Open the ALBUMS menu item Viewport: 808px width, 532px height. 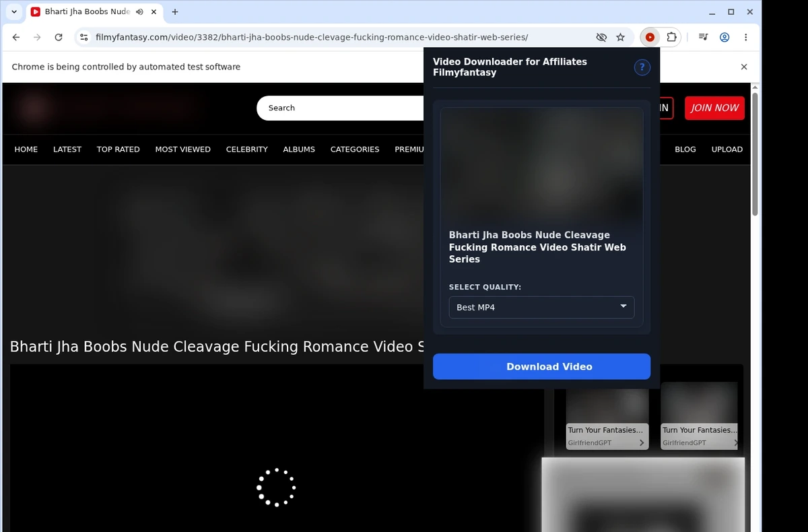click(x=299, y=149)
